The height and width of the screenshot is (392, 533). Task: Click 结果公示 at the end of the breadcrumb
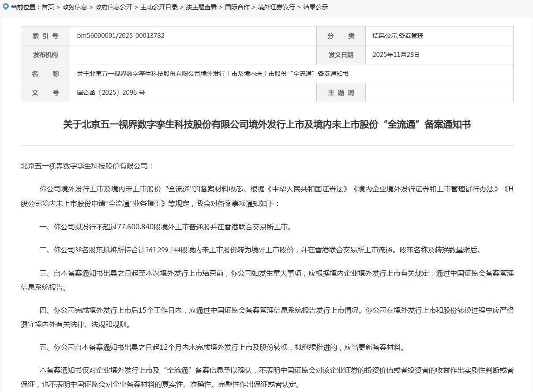(x=315, y=7)
